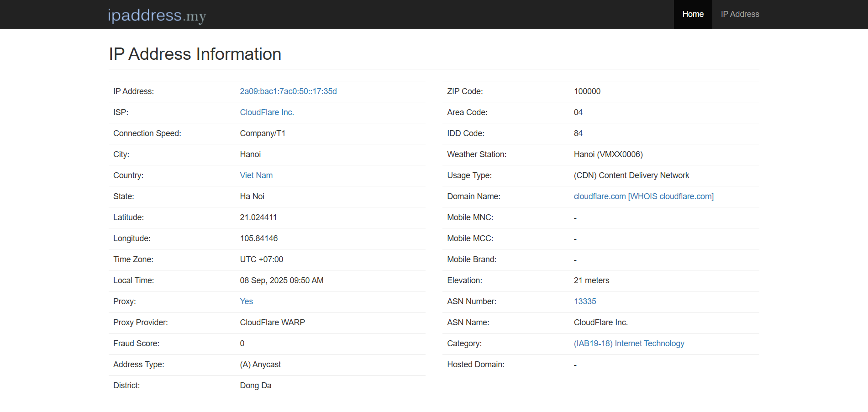Click the 'Time Zone:' label
The width and height of the screenshot is (868, 412).
tap(133, 259)
